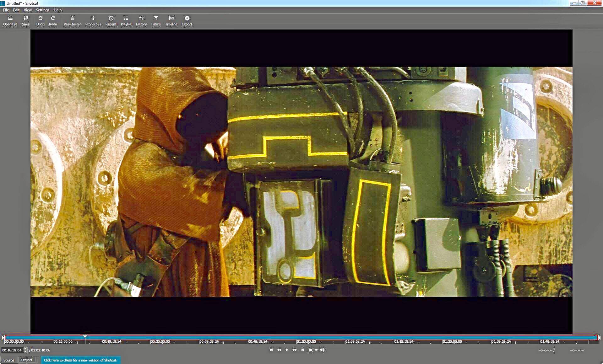Switch to the Project tab
Screen dimensions: 603x364
point(27,360)
